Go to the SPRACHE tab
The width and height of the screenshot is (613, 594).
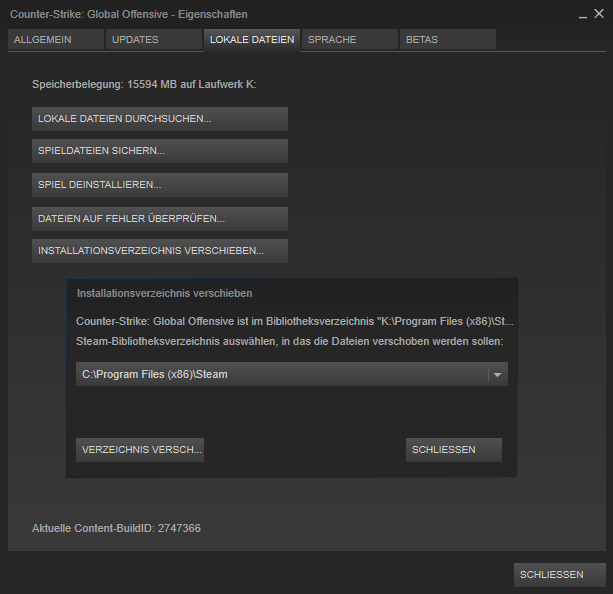pyautogui.click(x=350, y=39)
